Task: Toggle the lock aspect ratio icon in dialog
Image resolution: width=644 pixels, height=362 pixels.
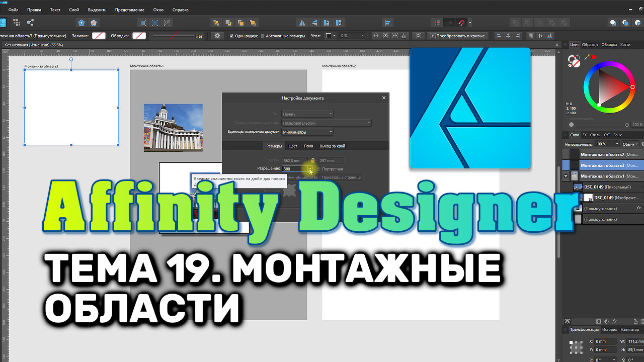Action: click(312, 160)
